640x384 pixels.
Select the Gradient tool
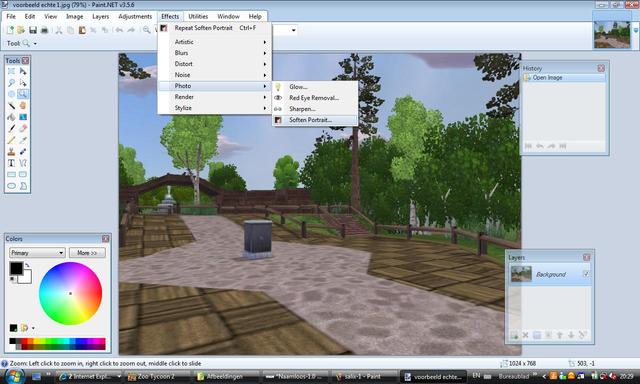(23, 117)
